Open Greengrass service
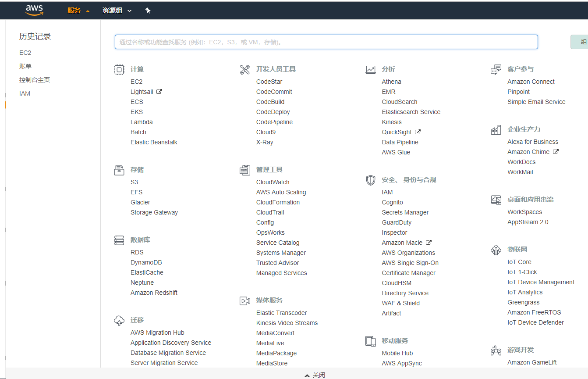This screenshot has height=379, width=588. tap(524, 302)
